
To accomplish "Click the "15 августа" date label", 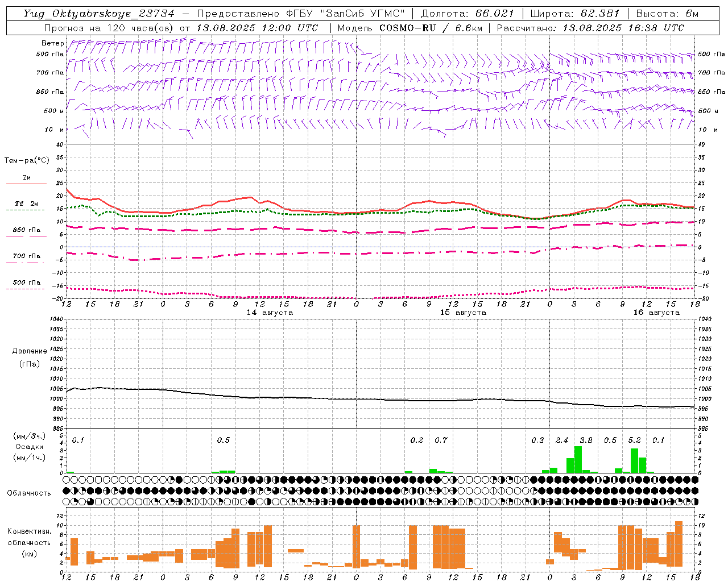I will pos(463,313).
